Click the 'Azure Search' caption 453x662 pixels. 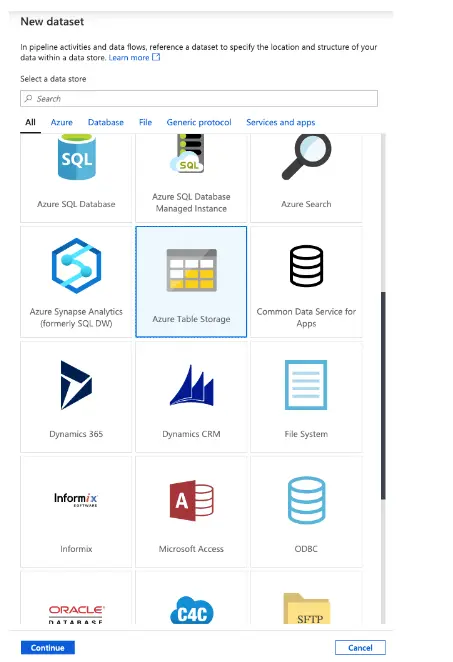click(x=306, y=204)
